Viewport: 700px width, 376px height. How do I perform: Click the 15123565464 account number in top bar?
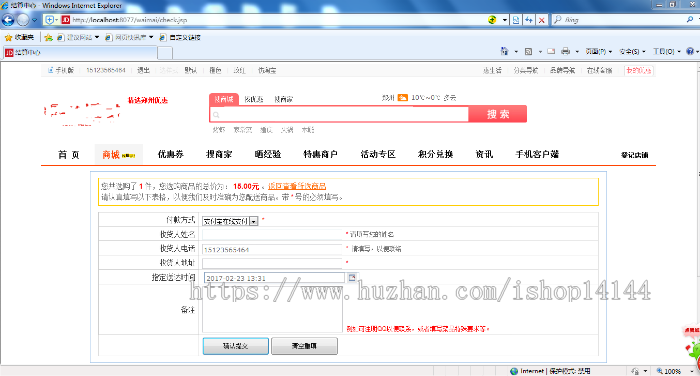click(x=106, y=70)
